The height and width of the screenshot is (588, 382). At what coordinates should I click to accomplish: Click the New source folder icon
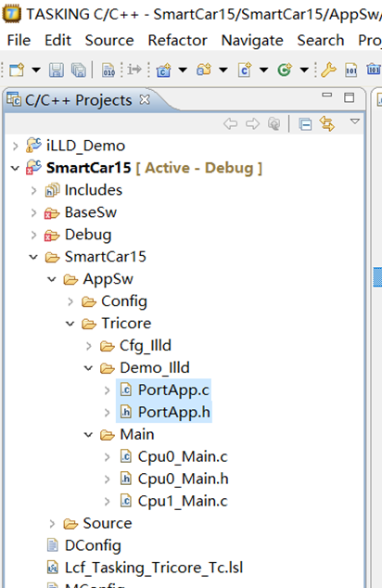pyautogui.click(x=204, y=70)
